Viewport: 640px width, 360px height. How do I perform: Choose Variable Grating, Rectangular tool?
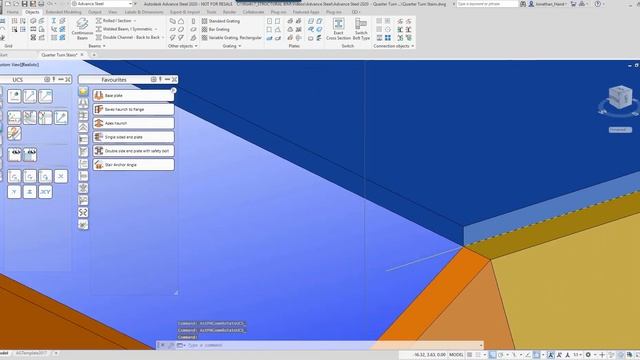pyautogui.click(x=231, y=38)
